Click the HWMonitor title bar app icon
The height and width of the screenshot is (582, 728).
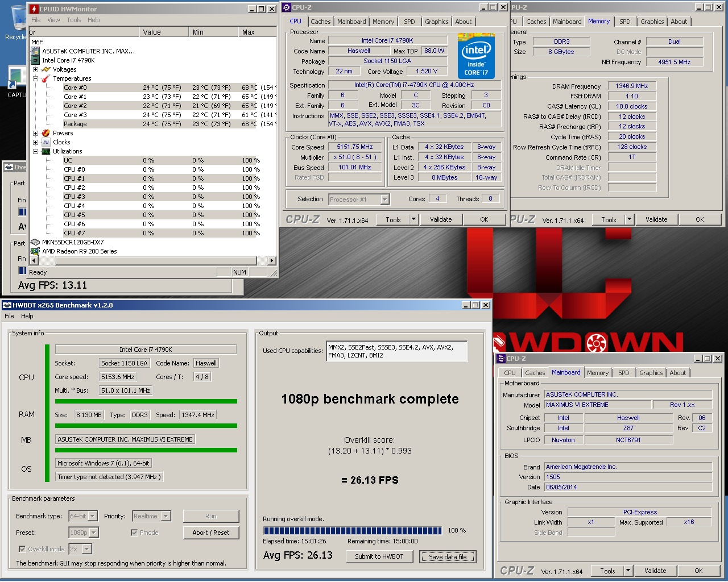point(34,9)
